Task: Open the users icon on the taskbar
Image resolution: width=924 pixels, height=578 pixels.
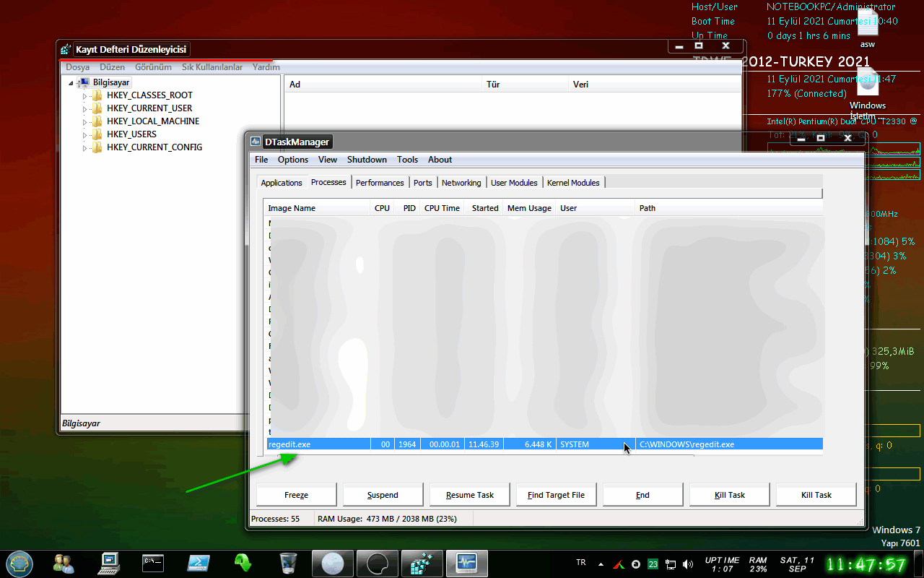Action: [x=64, y=563]
